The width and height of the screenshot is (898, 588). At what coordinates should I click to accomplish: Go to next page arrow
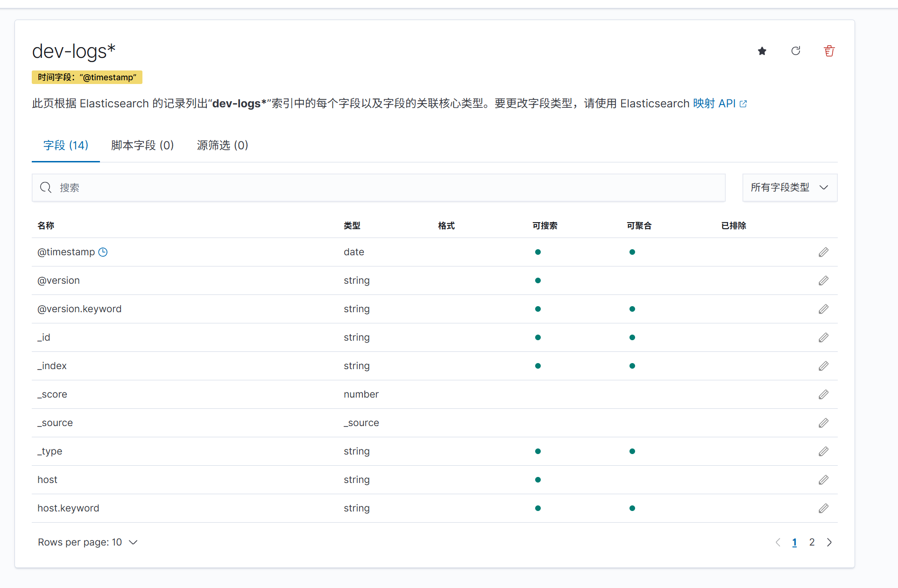(x=829, y=542)
